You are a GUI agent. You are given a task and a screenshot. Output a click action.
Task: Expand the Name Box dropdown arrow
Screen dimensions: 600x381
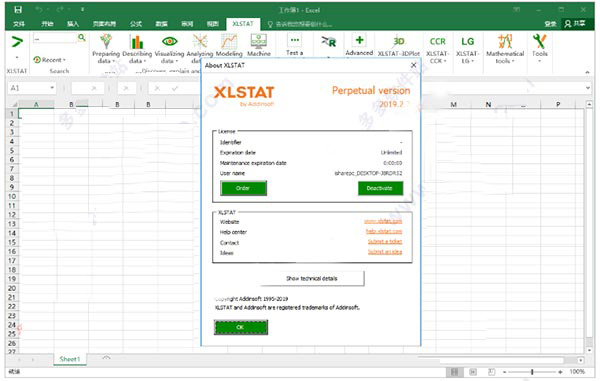pos(52,88)
